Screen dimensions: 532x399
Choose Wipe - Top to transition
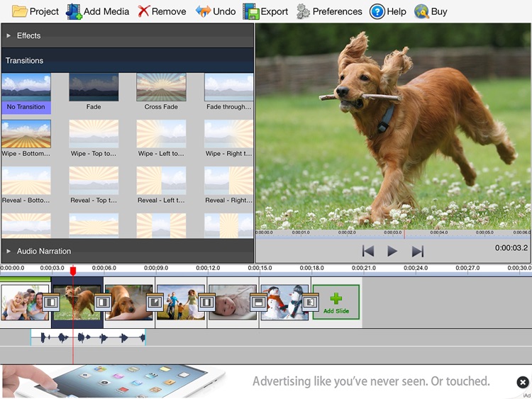(x=94, y=139)
